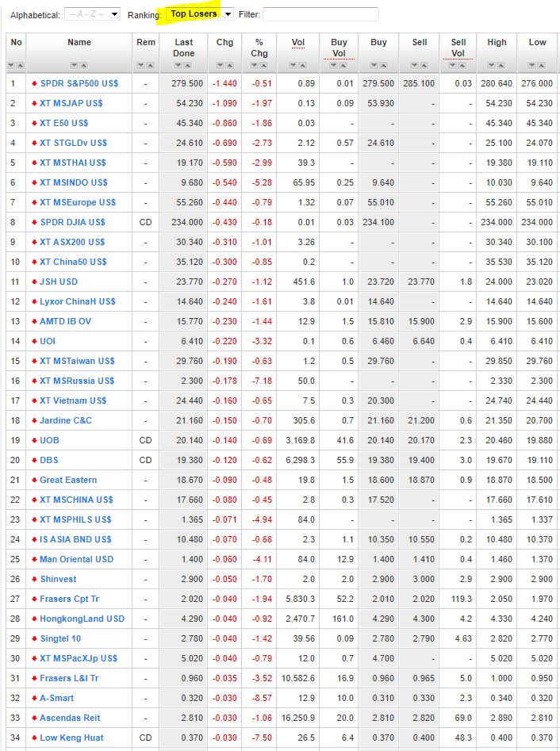The image size is (560, 751).
Task: Sort Chg column descending arrow
Action: (220, 66)
